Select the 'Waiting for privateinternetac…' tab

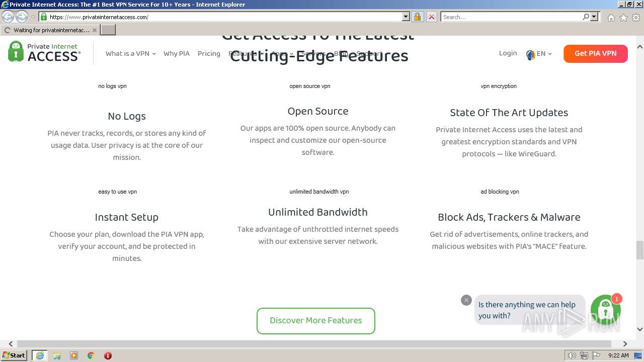point(50,30)
